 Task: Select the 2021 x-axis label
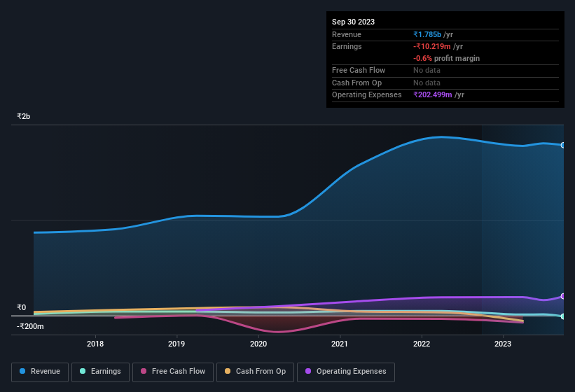(340, 344)
